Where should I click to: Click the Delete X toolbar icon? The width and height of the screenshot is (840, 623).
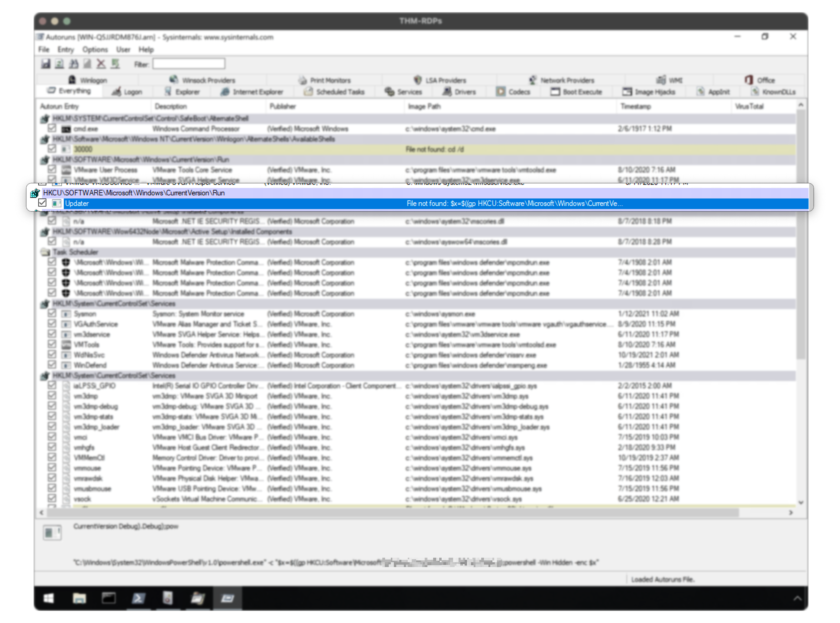click(x=101, y=64)
